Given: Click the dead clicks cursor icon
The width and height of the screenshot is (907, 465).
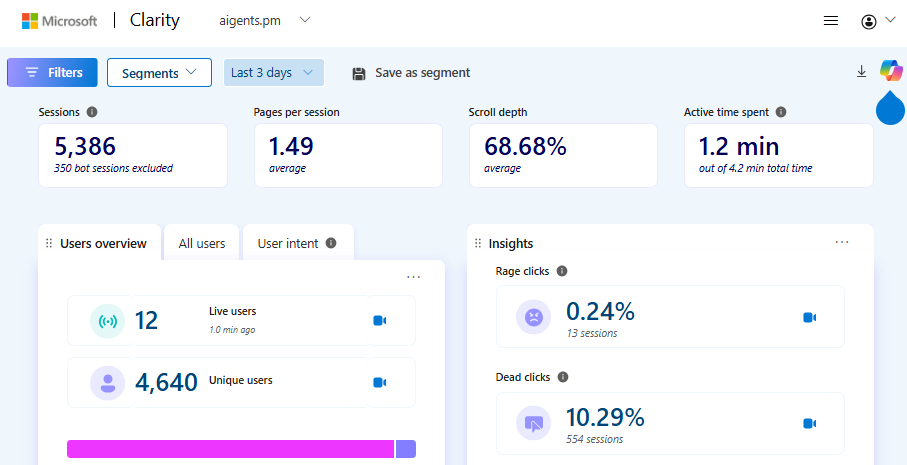Looking at the screenshot, I should (x=533, y=423).
